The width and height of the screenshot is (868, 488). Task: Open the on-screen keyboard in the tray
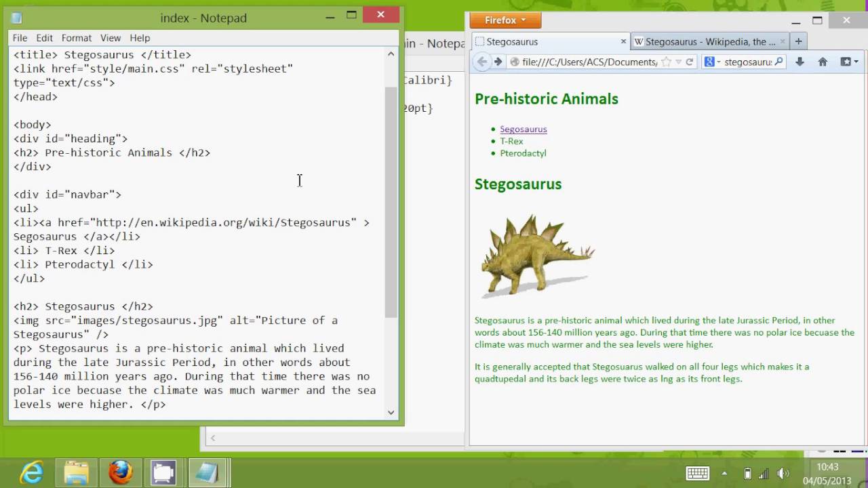pyautogui.click(x=697, y=473)
